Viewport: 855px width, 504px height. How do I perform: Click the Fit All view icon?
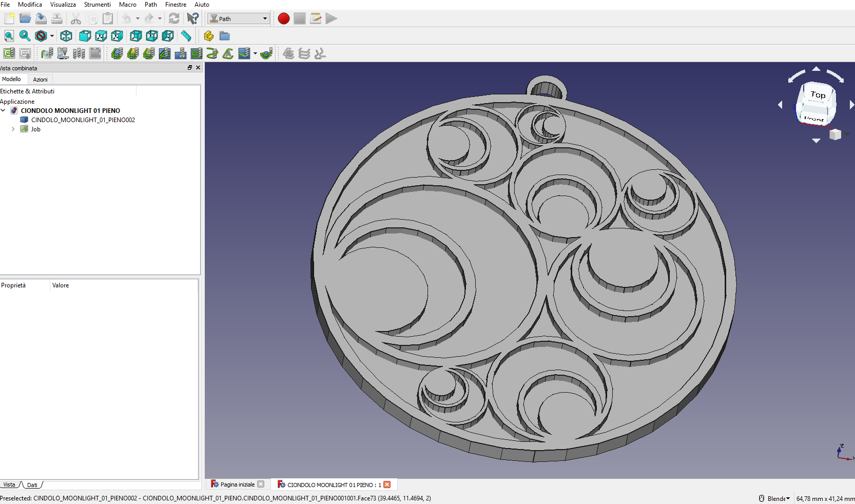[x=9, y=36]
